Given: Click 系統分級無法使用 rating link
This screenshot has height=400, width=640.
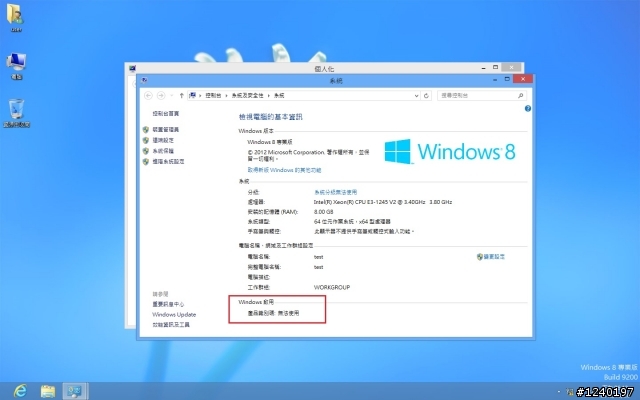Looking at the screenshot, I should pyautogui.click(x=336, y=192).
